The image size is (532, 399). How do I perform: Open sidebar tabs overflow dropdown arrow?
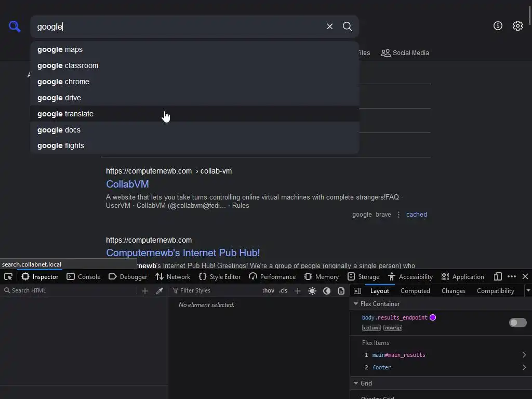point(528,291)
